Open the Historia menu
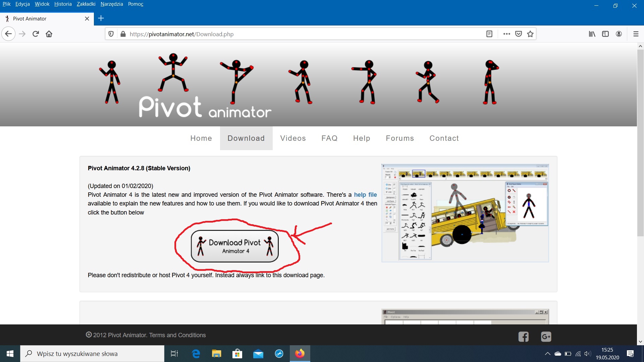 coord(63,4)
